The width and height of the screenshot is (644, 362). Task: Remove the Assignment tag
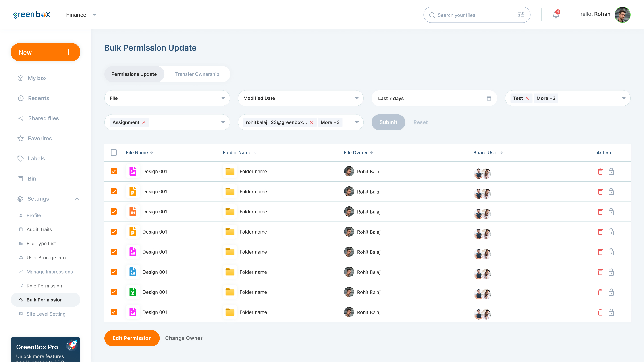144,122
